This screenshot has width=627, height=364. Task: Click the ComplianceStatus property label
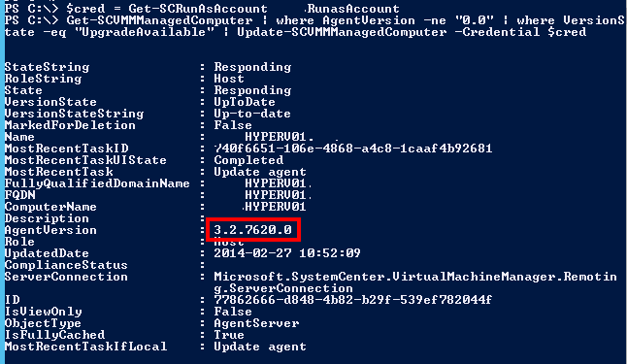click(x=66, y=265)
